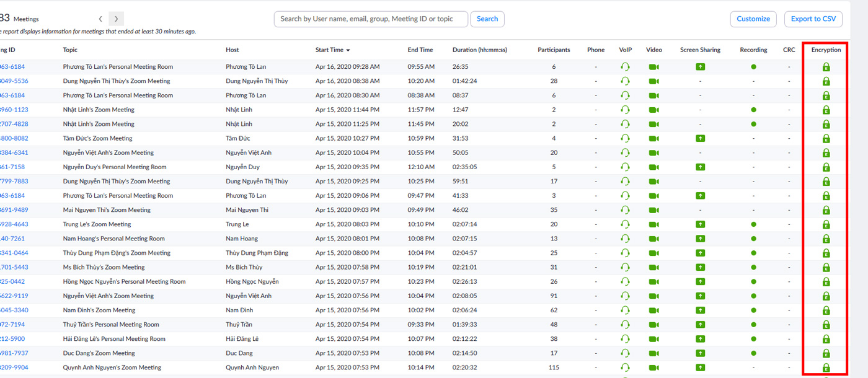Export the meeting report to CSV

(813, 19)
